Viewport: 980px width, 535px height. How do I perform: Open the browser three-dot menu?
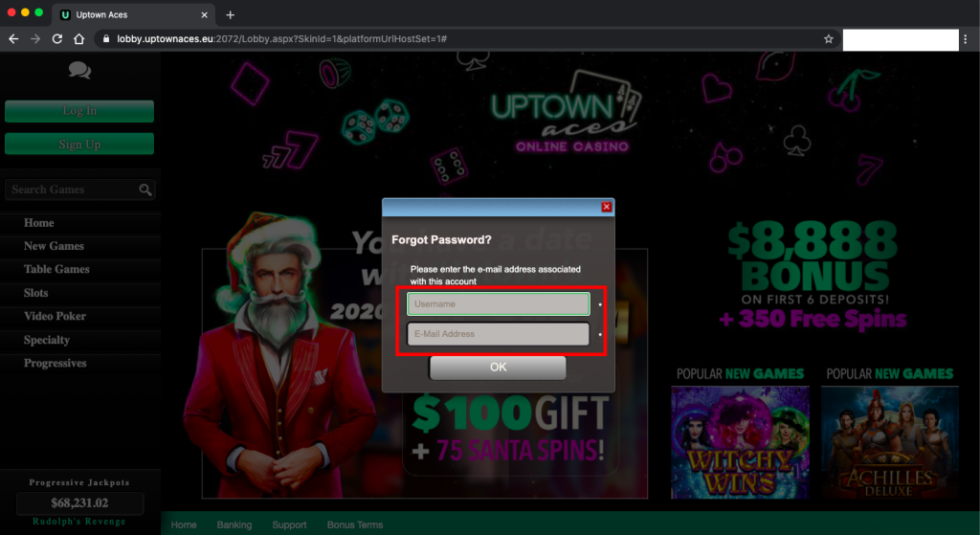966,38
